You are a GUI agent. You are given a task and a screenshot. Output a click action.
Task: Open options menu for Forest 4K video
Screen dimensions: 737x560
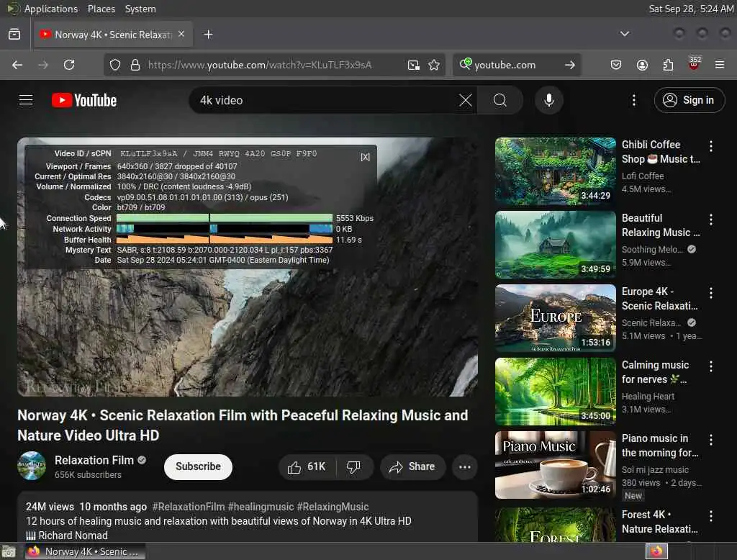point(710,516)
